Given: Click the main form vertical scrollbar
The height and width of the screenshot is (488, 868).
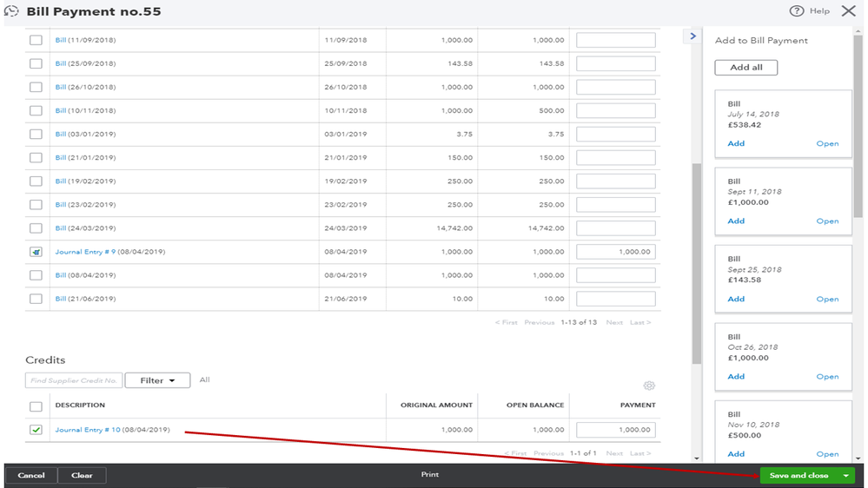Looking at the screenshot, I should tap(696, 263).
